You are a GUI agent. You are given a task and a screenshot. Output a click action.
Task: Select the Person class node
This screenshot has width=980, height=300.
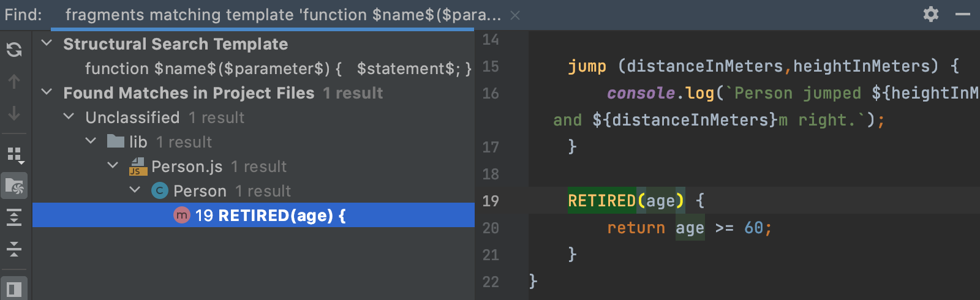point(200,191)
